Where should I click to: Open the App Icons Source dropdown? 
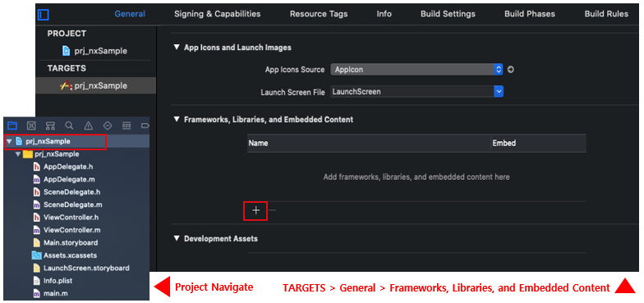point(416,70)
